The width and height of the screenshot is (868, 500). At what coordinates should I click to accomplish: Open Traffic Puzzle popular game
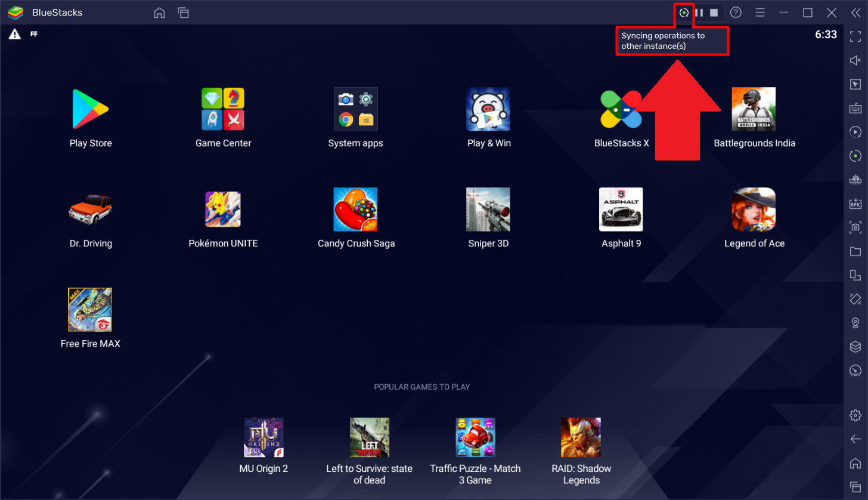(x=475, y=437)
